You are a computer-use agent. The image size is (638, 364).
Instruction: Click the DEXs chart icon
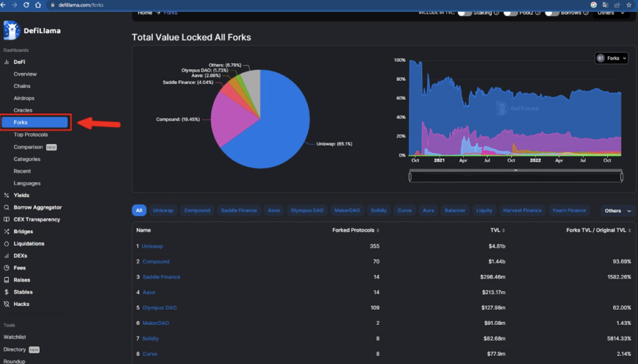click(x=6, y=256)
